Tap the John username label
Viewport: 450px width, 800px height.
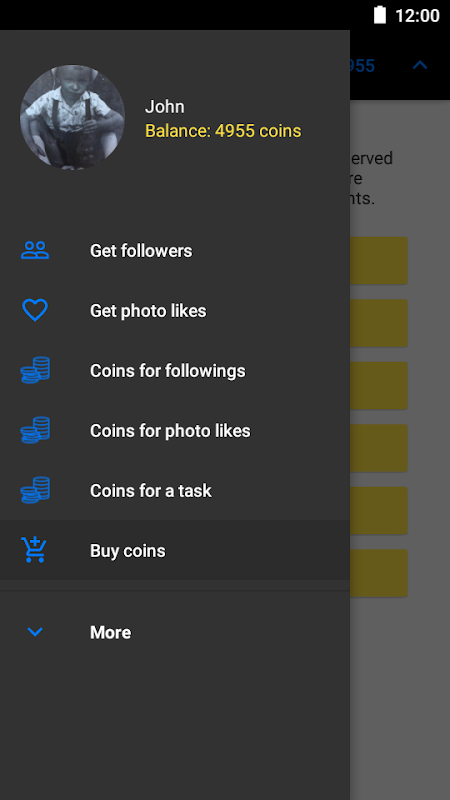pos(165,107)
